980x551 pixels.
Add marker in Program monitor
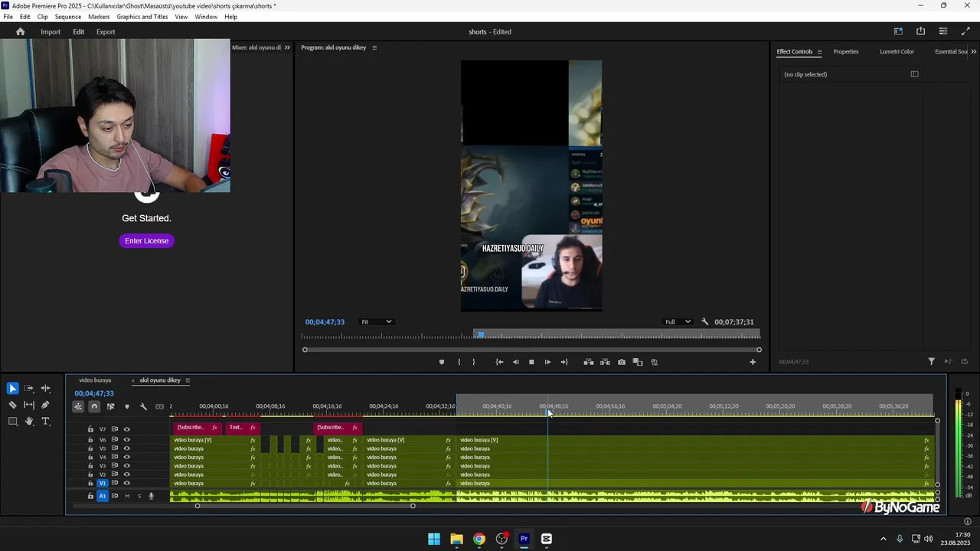(x=442, y=362)
